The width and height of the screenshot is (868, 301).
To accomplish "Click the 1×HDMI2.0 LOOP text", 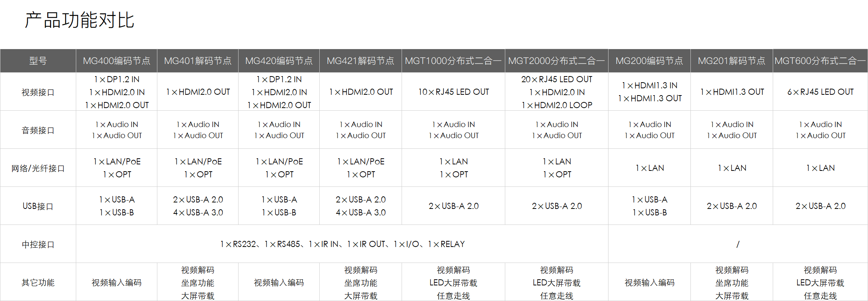I will (x=557, y=105).
